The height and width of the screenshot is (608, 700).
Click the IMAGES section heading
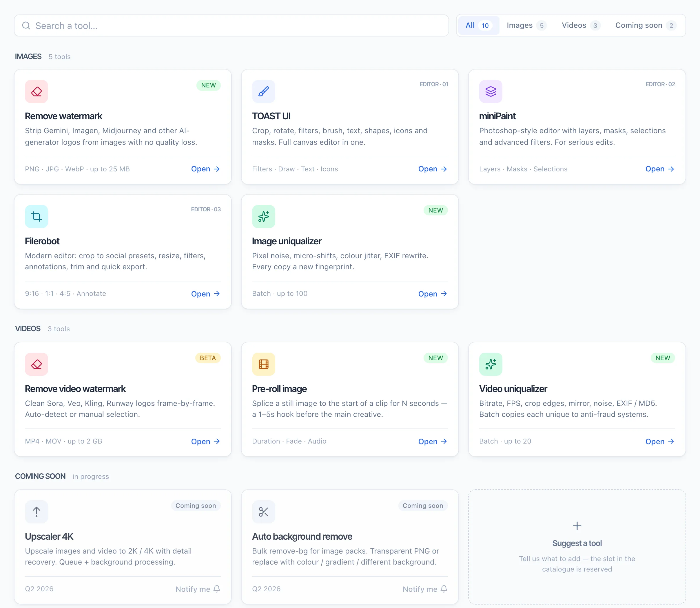pos(28,56)
